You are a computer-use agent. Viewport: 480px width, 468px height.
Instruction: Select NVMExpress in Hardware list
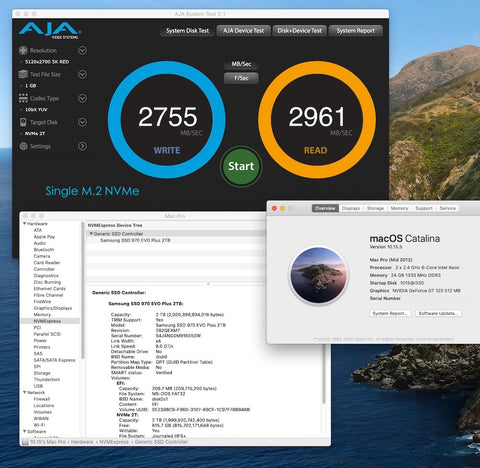coord(47,321)
